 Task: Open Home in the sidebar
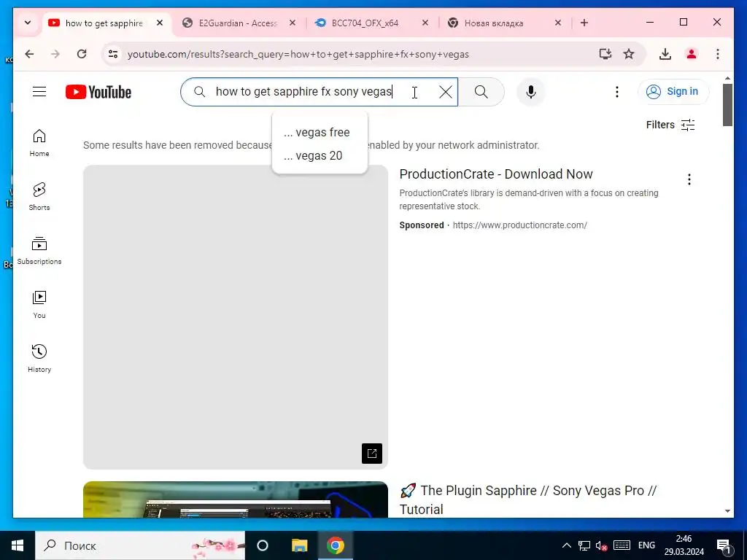coord(39,143)
